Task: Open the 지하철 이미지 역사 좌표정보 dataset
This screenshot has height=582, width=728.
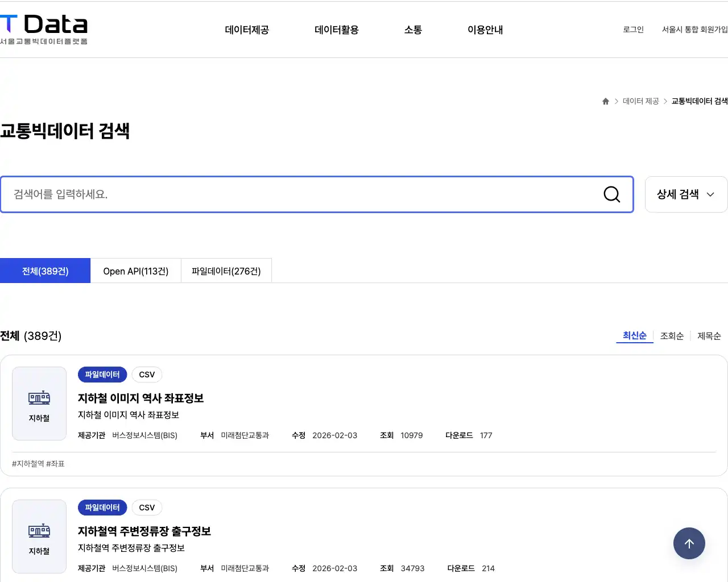Action: click(140, 398)
